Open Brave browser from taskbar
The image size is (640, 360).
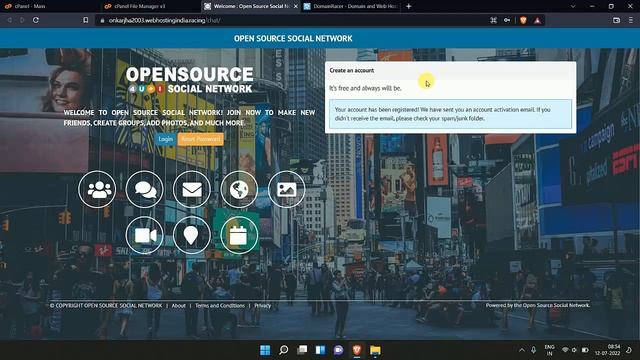(x=357, y=350)
